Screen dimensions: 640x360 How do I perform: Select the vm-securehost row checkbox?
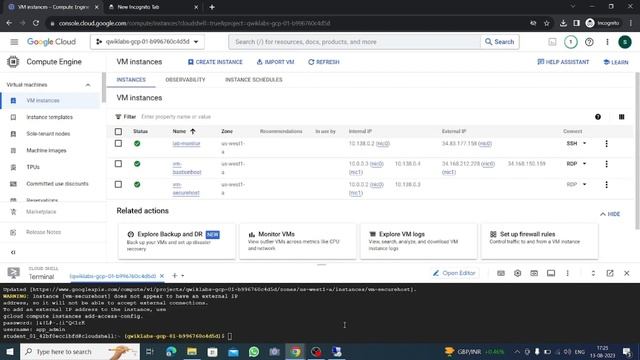click(x=118, y=184)
